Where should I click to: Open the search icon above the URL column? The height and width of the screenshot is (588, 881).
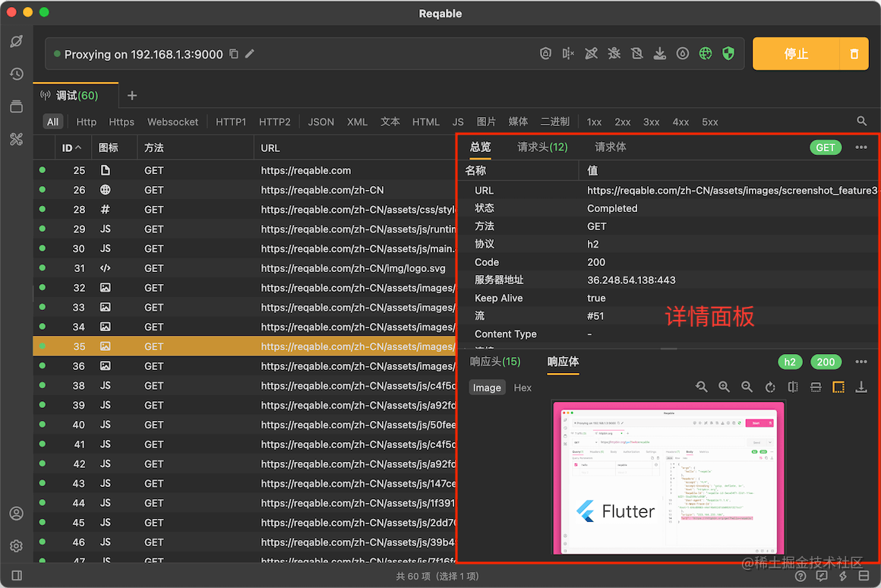coord(861,121)
